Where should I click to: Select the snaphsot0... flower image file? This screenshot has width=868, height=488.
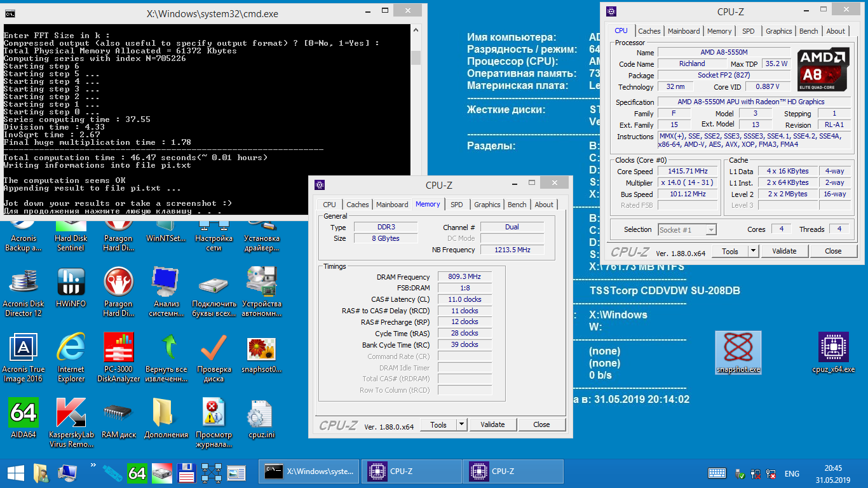261,355
